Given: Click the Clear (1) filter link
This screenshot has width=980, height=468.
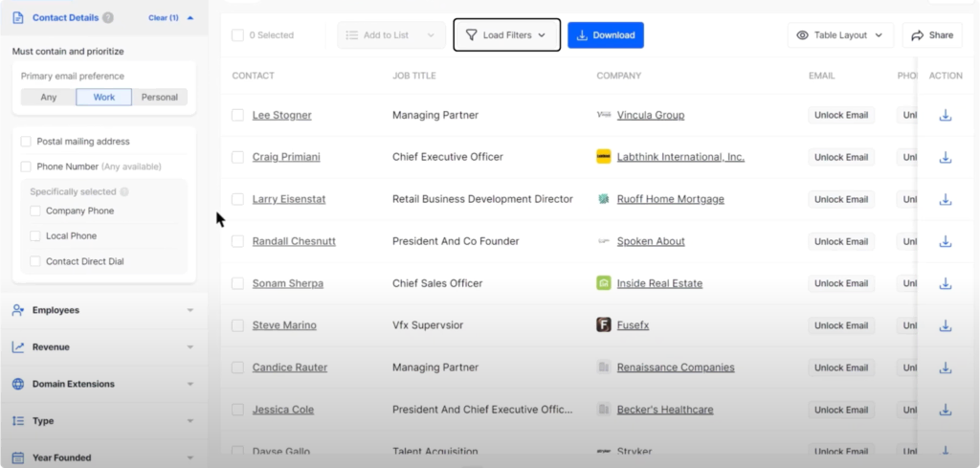Looking at the screenshot, I should click(x=164, y=18).
